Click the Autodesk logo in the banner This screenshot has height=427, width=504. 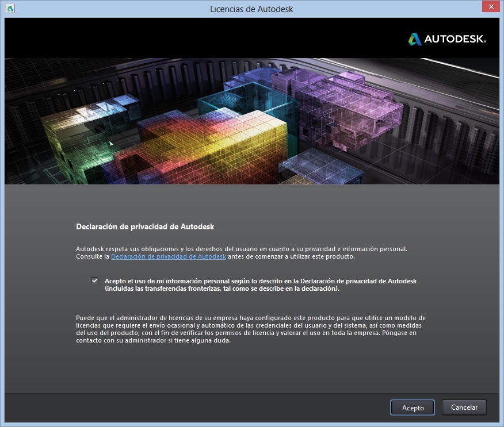pos(447,39)
